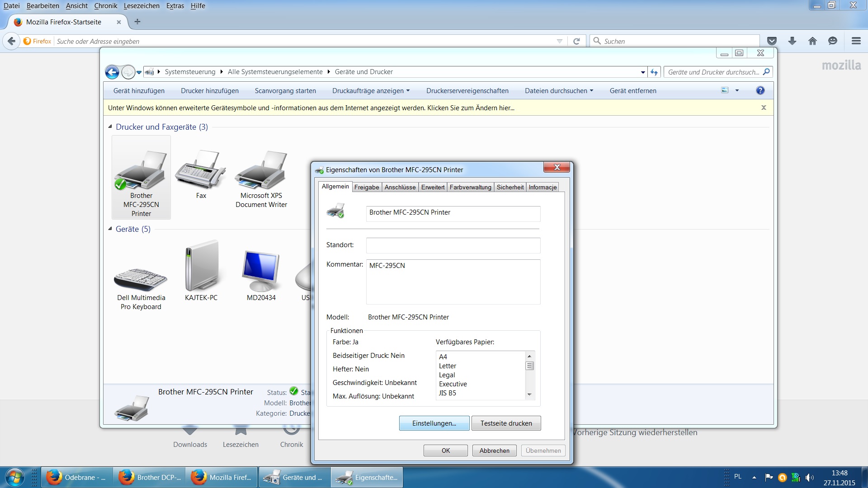The width and height of the screenshot is (868, 488).
Task: Reload the Firefox page
Action: coord(576,41)
